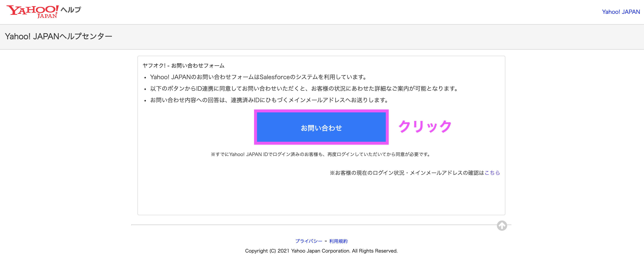Click the ヘルプ text beside the logo
Image resolution: width=644 pixels, height=261 pixels.
[x=71, y=10]
